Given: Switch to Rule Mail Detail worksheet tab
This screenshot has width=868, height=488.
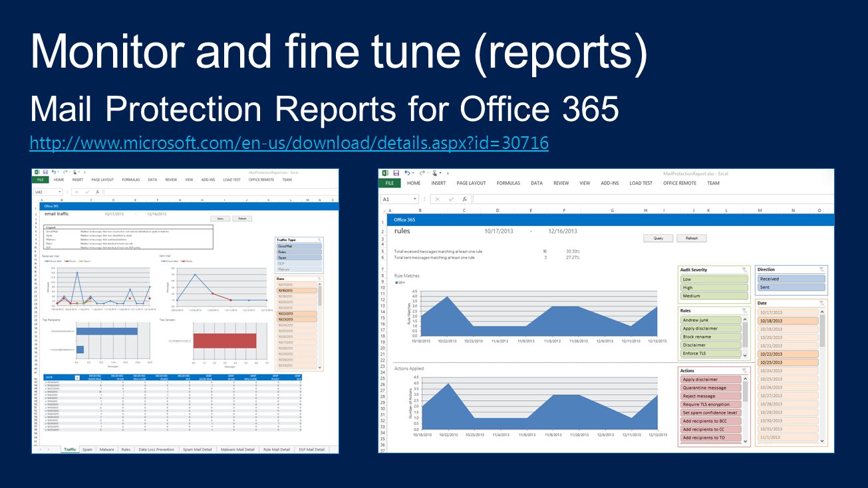Looking at the screenshot, I should tap(277, 449).
